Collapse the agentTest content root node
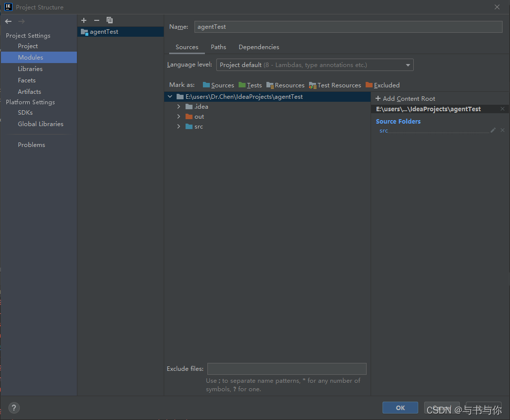The width and height of the screenshot is (510, 420). tap(170, 97)
